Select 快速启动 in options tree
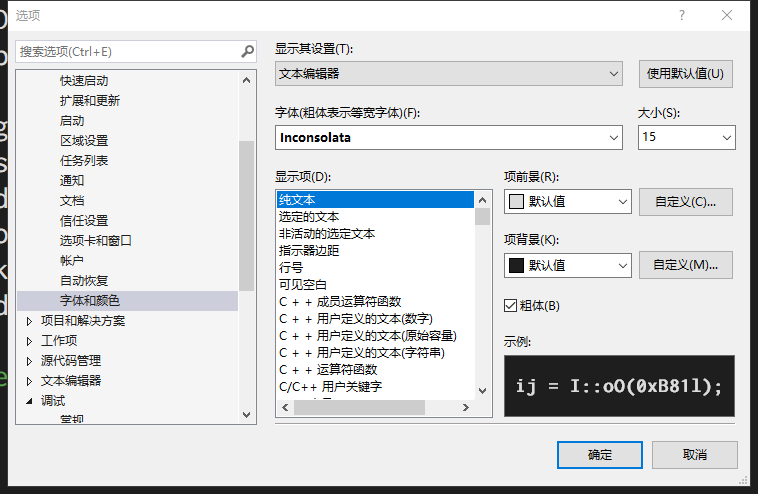 click(x=84, y=81)
